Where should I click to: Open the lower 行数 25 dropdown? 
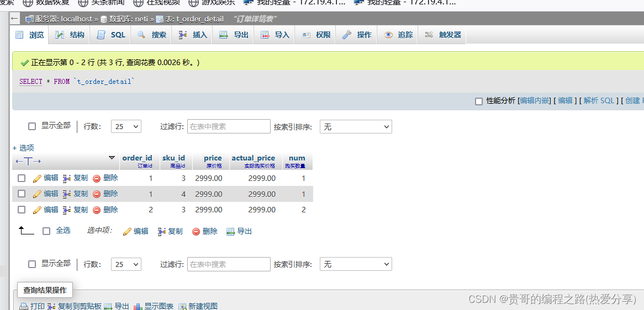pos(126,264)
